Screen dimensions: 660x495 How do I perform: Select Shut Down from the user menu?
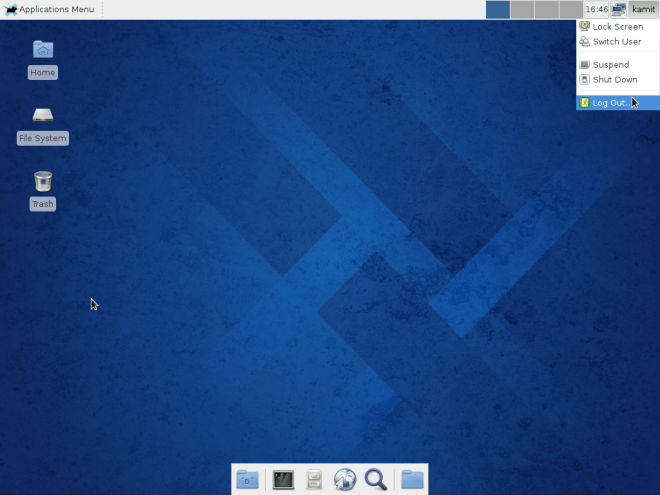point(617,80)
